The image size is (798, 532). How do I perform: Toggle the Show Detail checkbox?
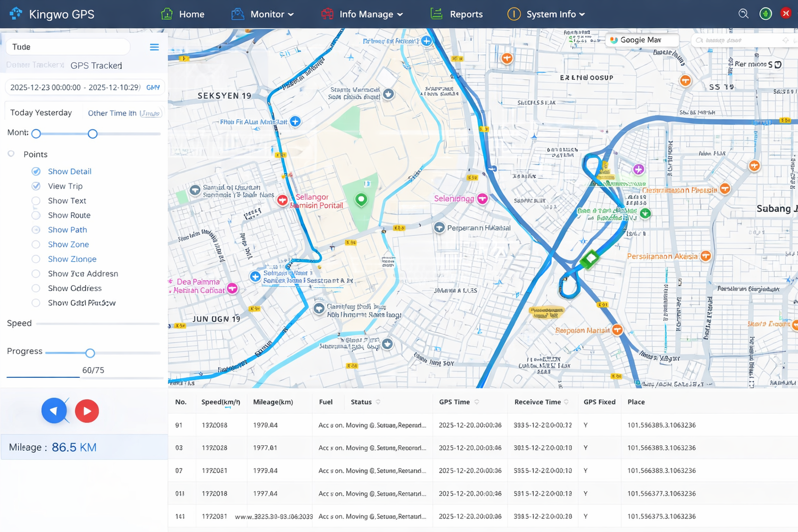click(x=36, y=171)
